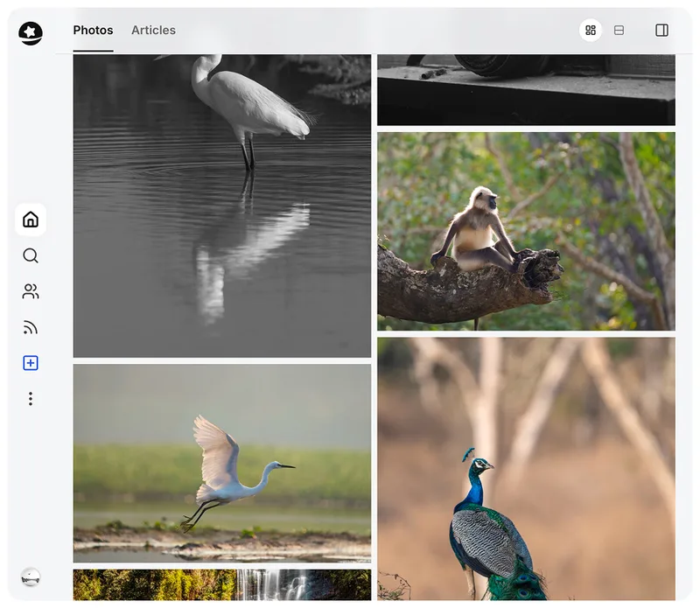Open the feed RSS icon
The width and height of the screenshot is (700, 608).
tap(31, 328)
